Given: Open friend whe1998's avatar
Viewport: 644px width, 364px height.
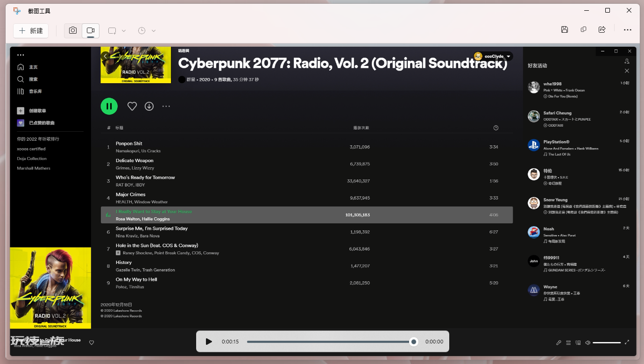Looking at the screenshot, I should click(x=534, y=87).
